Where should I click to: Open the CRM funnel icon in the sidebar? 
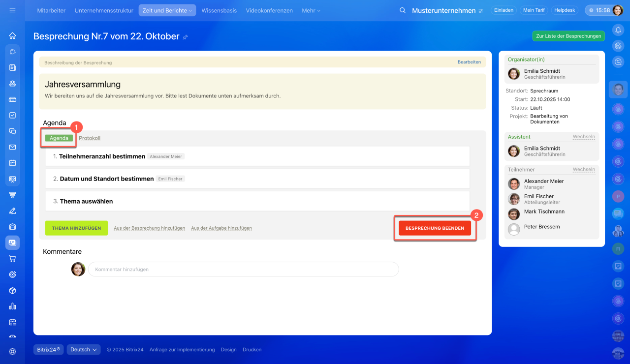tap(12, 195)
